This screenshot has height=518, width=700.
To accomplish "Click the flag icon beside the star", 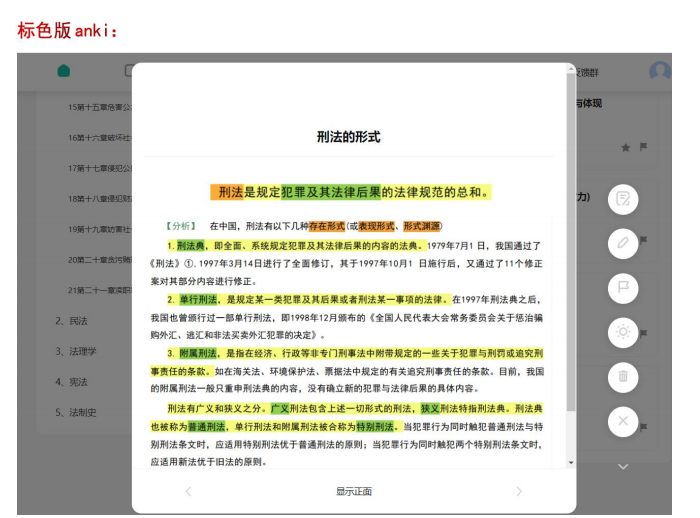I will click(x=643, y=146).
